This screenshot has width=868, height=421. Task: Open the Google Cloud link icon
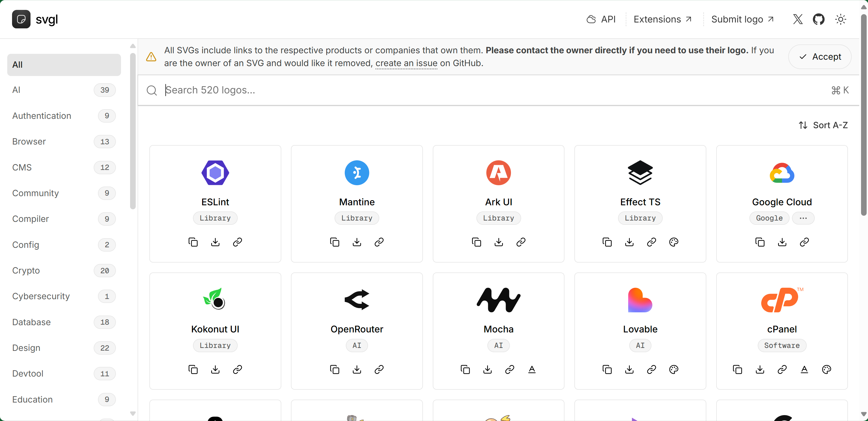click(x=804, y=242)
